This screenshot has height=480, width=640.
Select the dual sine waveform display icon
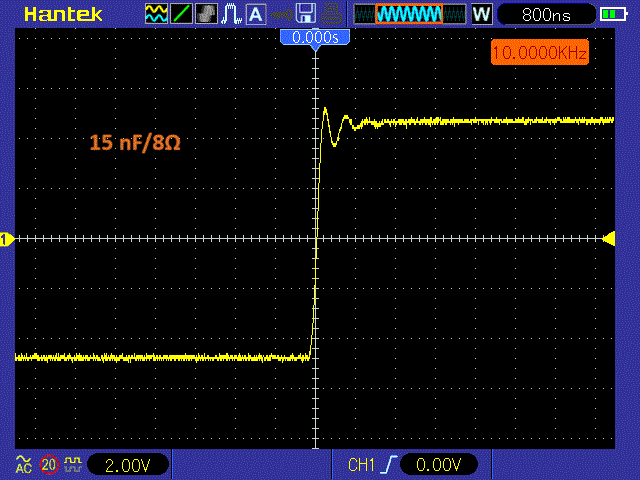[x=156, y=14]
